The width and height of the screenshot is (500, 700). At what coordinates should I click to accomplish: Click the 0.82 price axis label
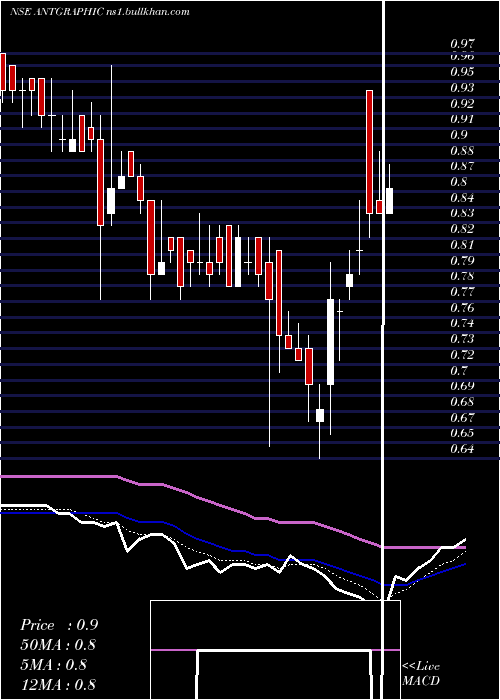(x=462, y=229)
